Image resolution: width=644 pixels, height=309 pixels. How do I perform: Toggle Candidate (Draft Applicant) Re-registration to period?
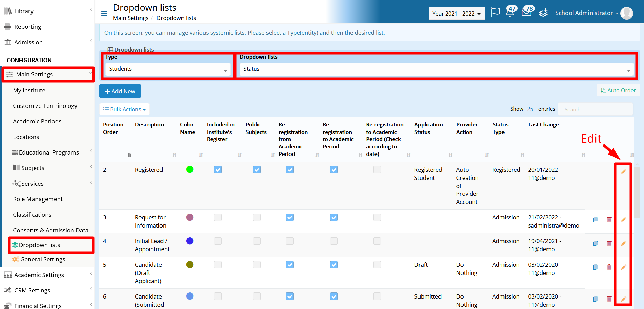[x=334, y=264]
